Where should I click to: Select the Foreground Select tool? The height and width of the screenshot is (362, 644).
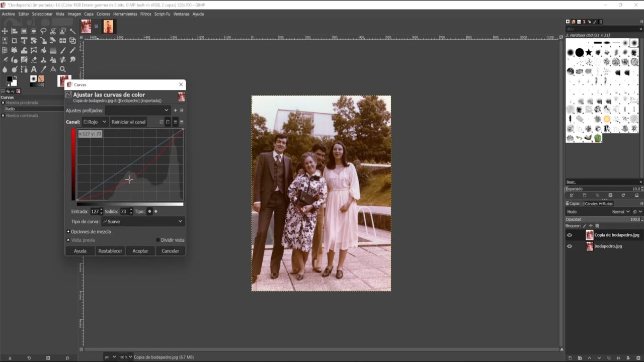click(62, 31)
